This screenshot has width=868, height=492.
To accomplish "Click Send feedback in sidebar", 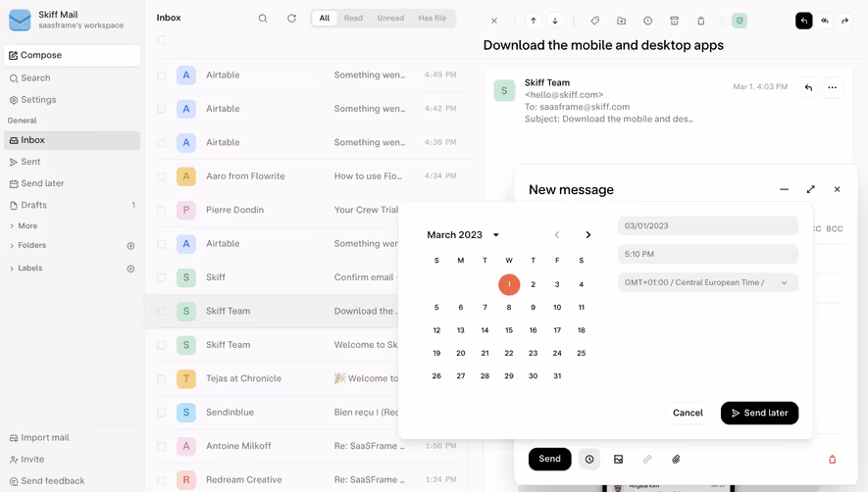I will click(47, 481).
